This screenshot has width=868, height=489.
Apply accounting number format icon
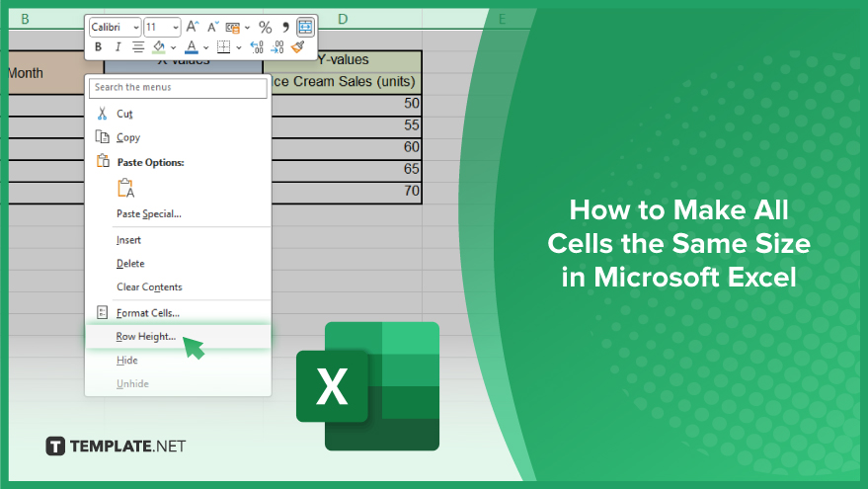click(233, 27)
